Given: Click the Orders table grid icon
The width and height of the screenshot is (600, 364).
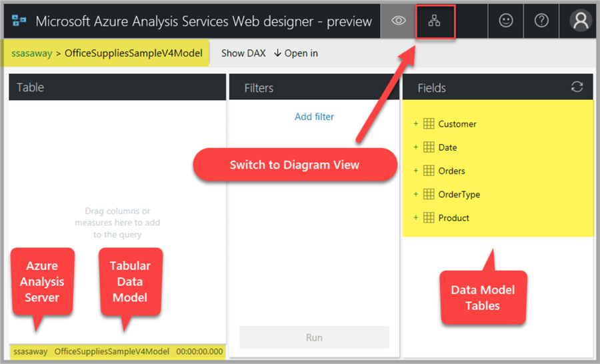Looking at the screenshot, I should 429,170.
